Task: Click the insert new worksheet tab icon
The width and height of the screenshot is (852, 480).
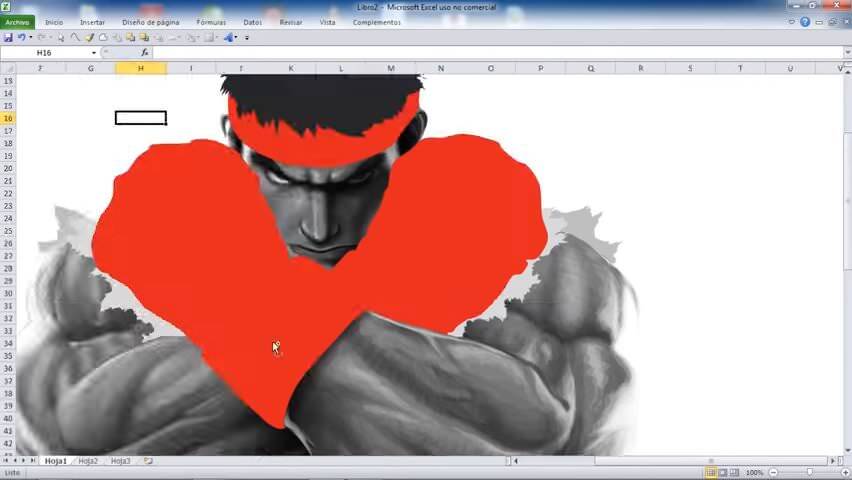Action: tap(148, 461)
